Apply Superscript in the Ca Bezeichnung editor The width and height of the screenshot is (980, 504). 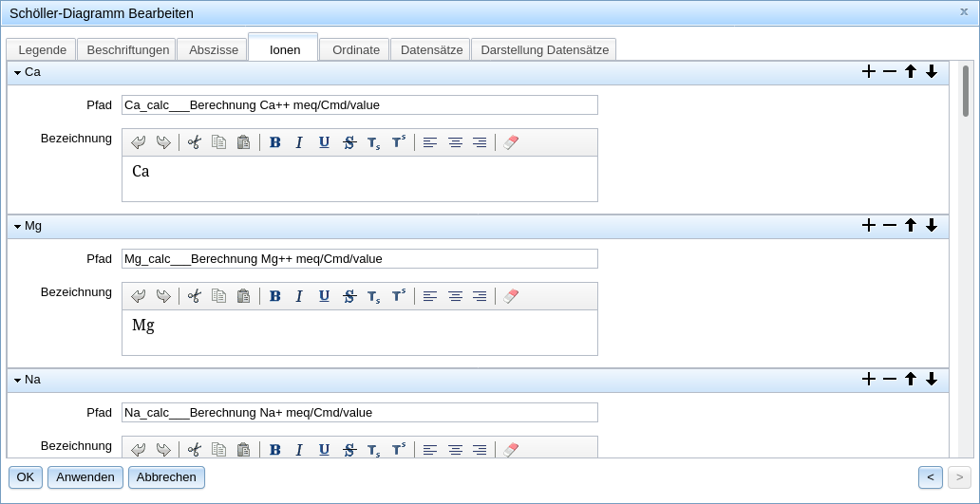(x=399, y=142)
